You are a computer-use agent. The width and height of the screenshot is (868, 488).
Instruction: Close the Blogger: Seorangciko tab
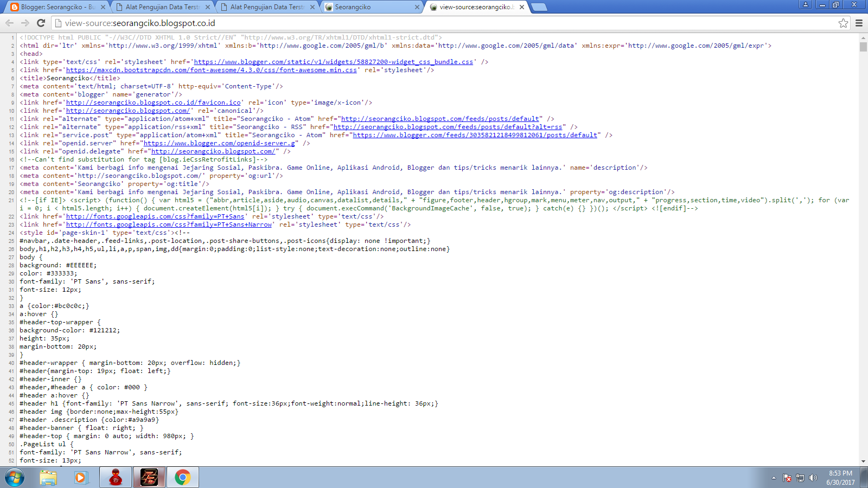tap(103, 7)
